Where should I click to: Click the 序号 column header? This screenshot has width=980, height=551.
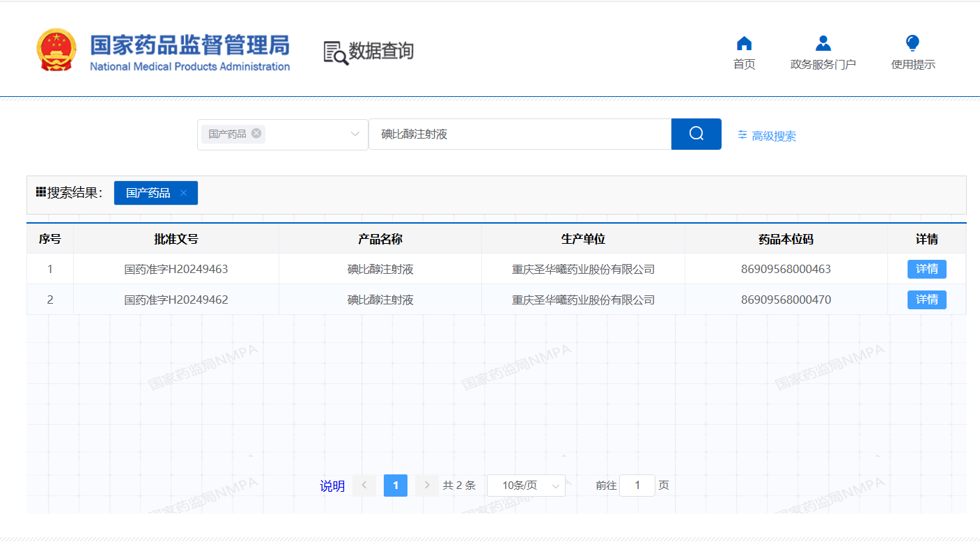tap(50, 239)
